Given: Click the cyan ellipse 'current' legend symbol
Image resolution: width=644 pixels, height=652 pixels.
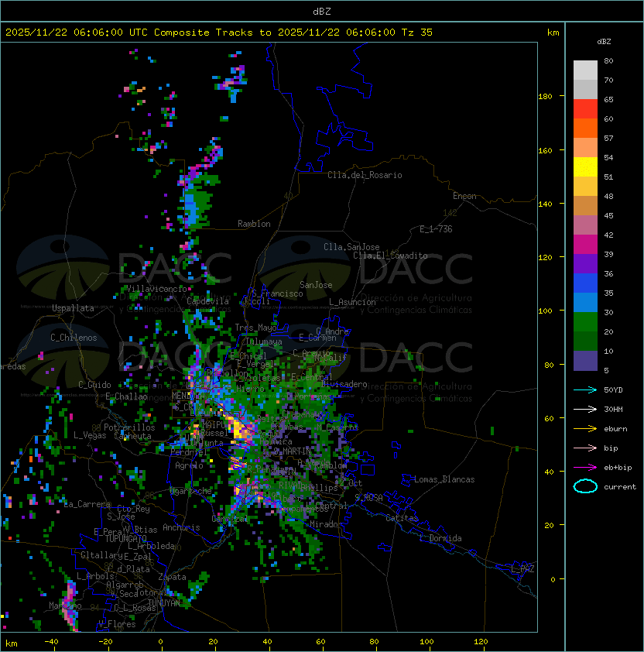Looking at the screenshot, I should 585,486.
